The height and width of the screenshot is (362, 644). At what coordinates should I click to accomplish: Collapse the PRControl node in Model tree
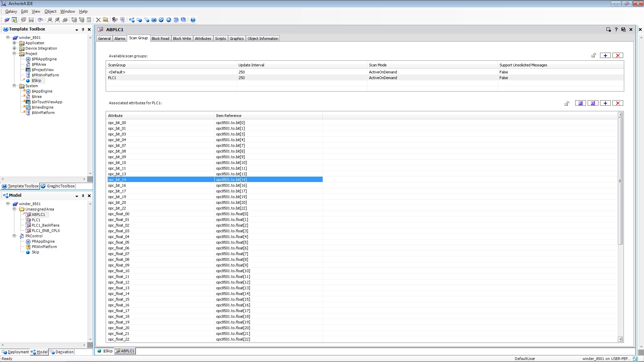pos(14,236)
